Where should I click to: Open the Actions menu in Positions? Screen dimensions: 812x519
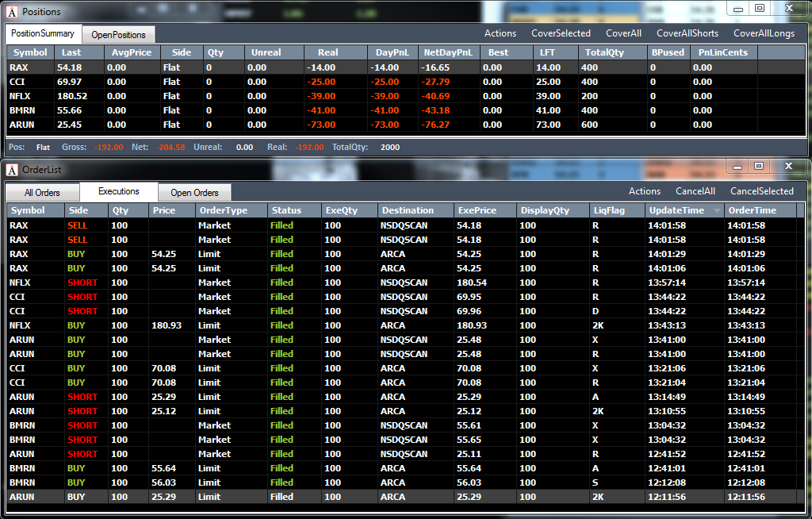pos(500,33)
